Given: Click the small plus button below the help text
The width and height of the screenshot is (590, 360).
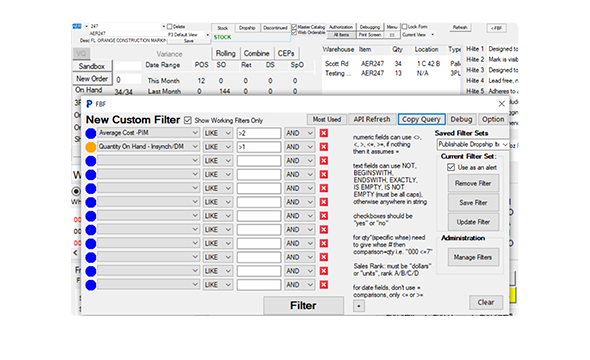Looking at the screenshot, I should (359, 306).
